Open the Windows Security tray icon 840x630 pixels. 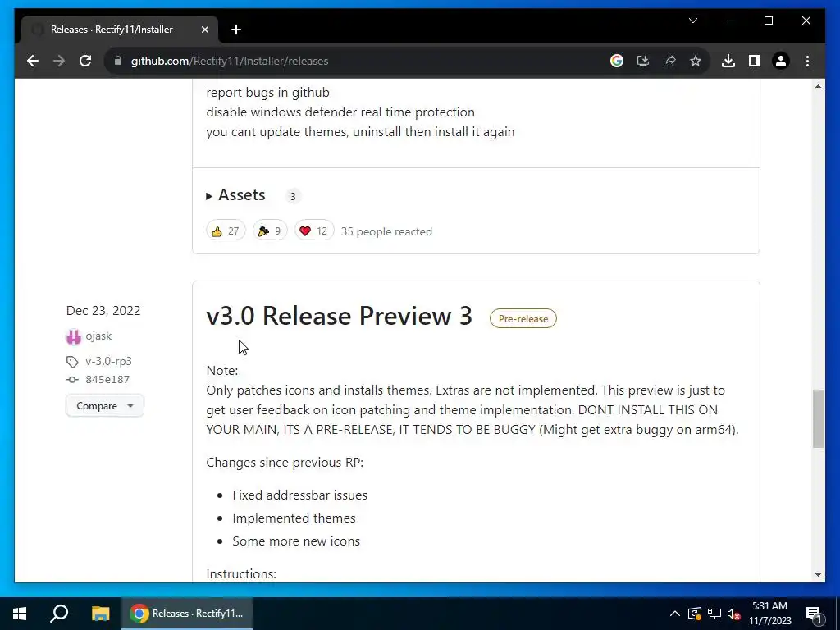coord(695,614)
